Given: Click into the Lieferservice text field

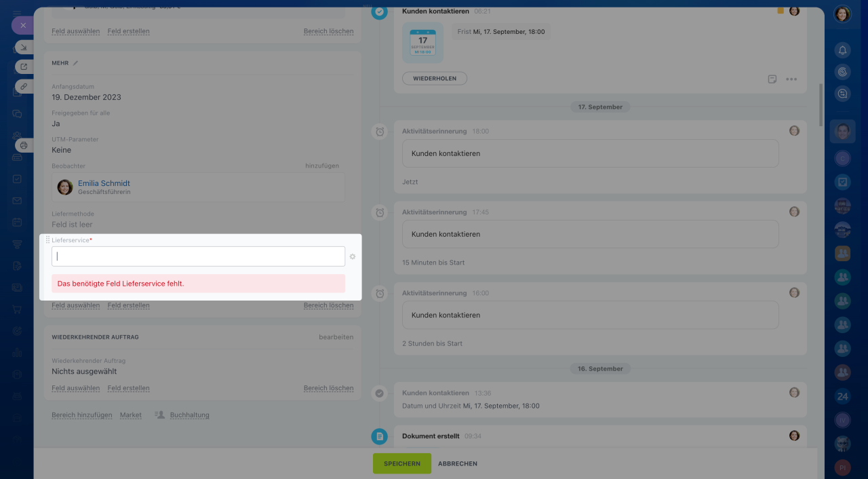Looking at the screenshot, I should pyautogui.click(x=198, y=256).
